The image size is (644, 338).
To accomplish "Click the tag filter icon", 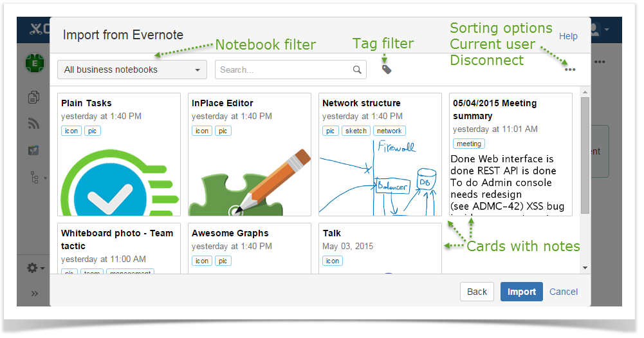I will (386, 70).
